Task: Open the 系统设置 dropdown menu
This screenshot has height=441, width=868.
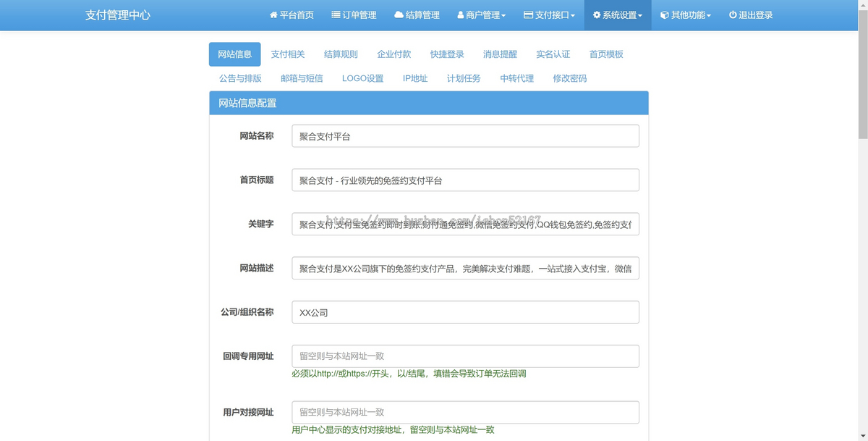Action: pyautogui.click(x=618, y=15)
